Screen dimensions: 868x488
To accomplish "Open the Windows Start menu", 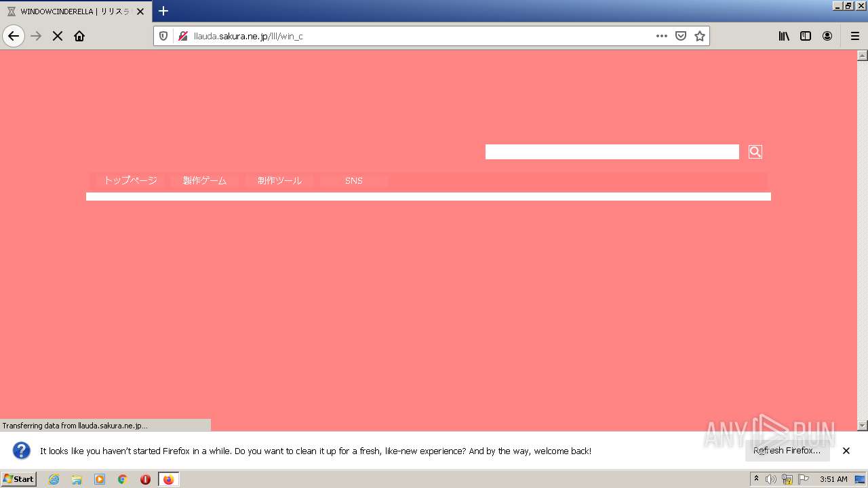I will [x=18, y=479].
